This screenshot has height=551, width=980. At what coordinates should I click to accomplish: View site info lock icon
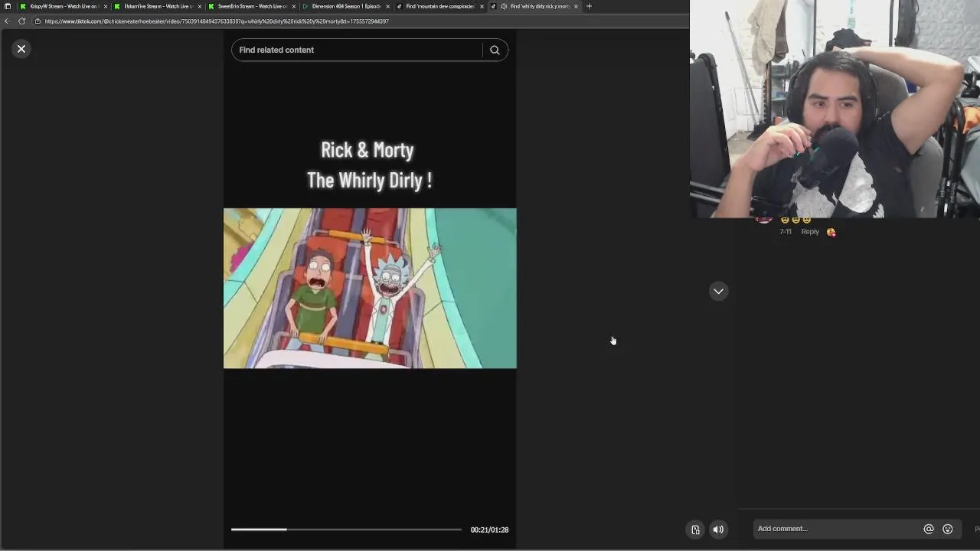tap(38, 21)
